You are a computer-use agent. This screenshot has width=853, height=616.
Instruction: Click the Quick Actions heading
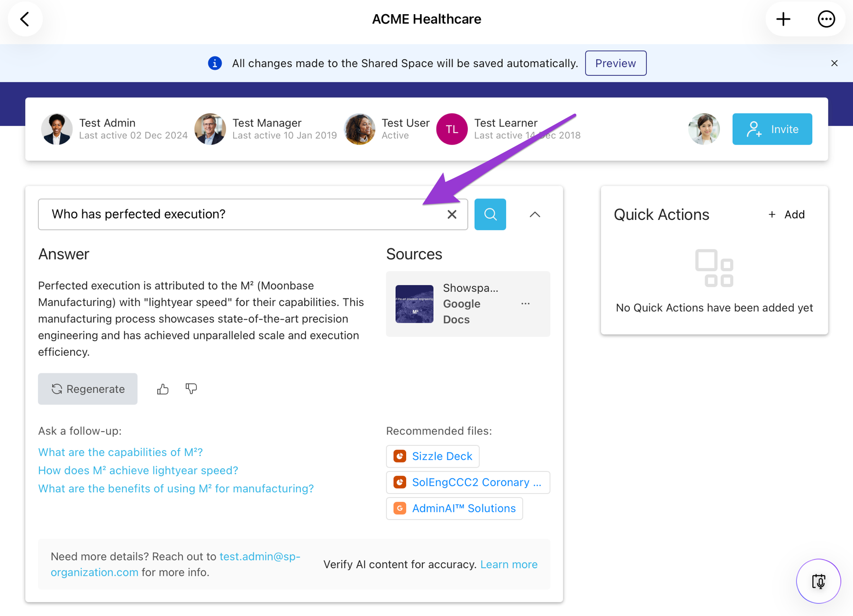click(661, 214)
